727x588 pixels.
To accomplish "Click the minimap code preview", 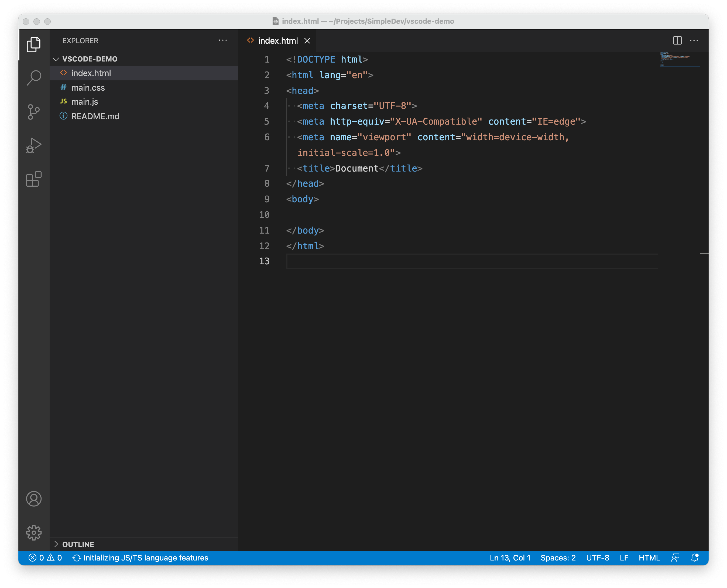I will pyautogui.click(x=679, y=59).
